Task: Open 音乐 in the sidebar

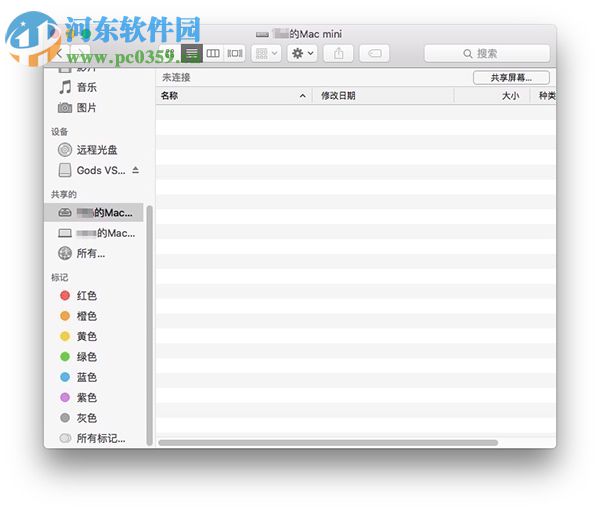Action: (x=86, y=87)
